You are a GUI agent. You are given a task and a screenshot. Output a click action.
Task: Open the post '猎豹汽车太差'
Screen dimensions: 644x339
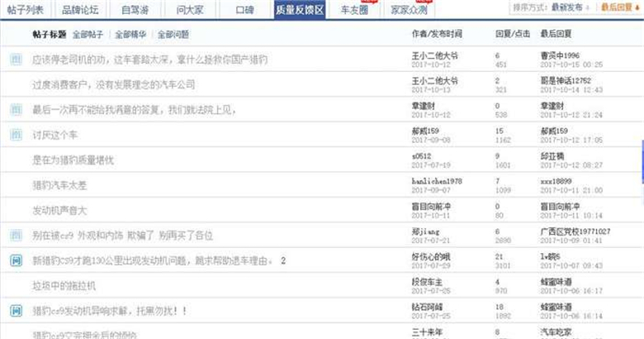(x=59, y=185)
